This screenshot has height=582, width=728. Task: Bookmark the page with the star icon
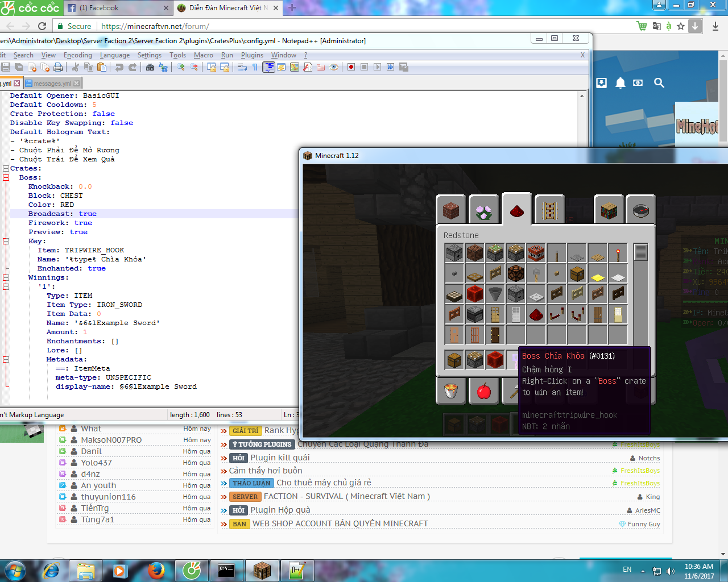coord(681,26)
